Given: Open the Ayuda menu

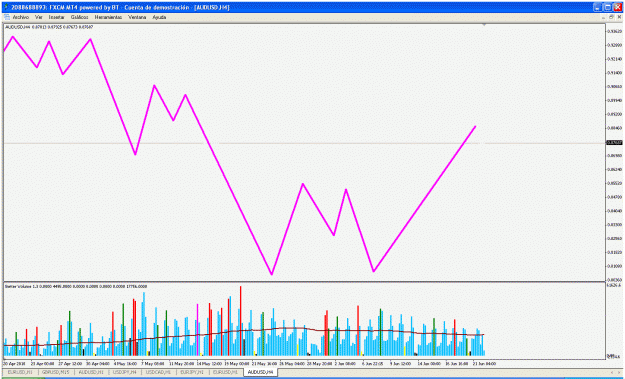Looking at the screenshot, I should tap(159, 18).
